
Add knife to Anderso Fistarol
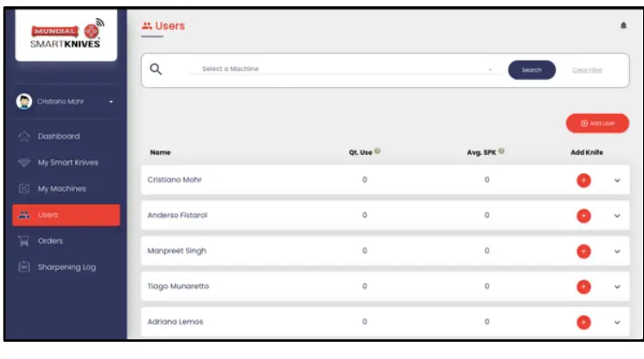[x=583, y=215]
